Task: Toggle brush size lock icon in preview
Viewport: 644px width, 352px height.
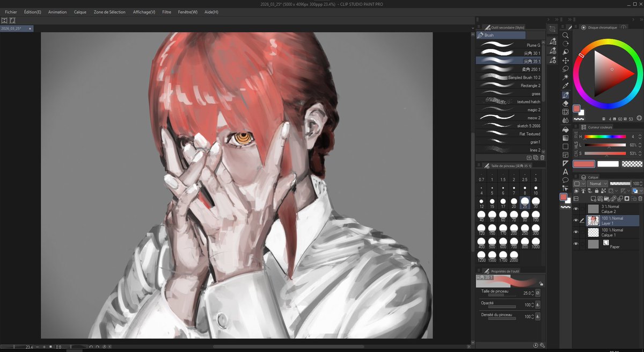Action: (x=541, y=283)
